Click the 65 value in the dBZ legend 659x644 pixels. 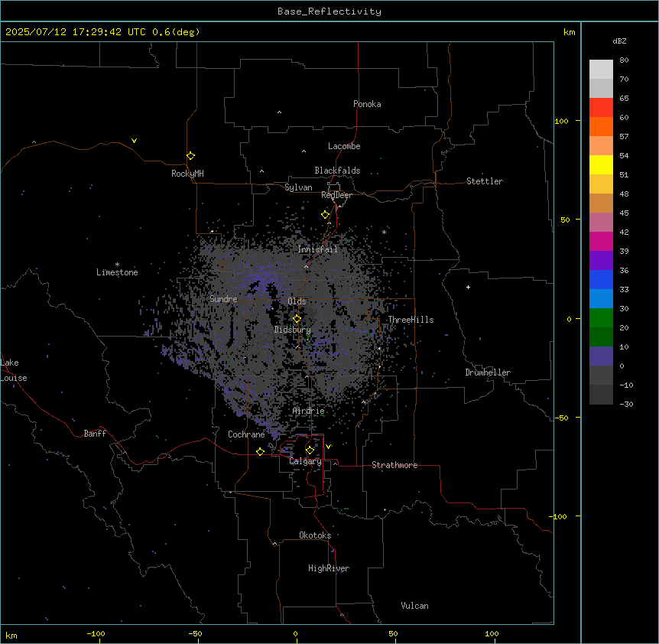point(624,99)
